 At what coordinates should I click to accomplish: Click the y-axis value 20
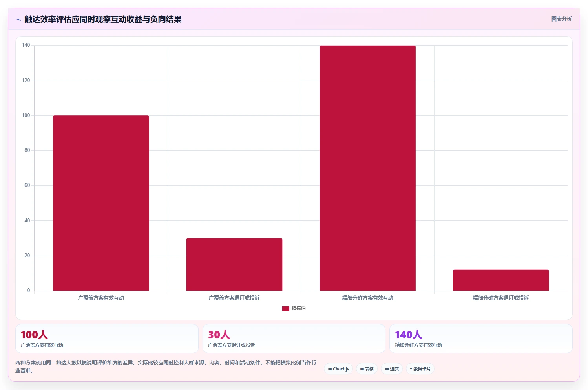coord(27,256)
